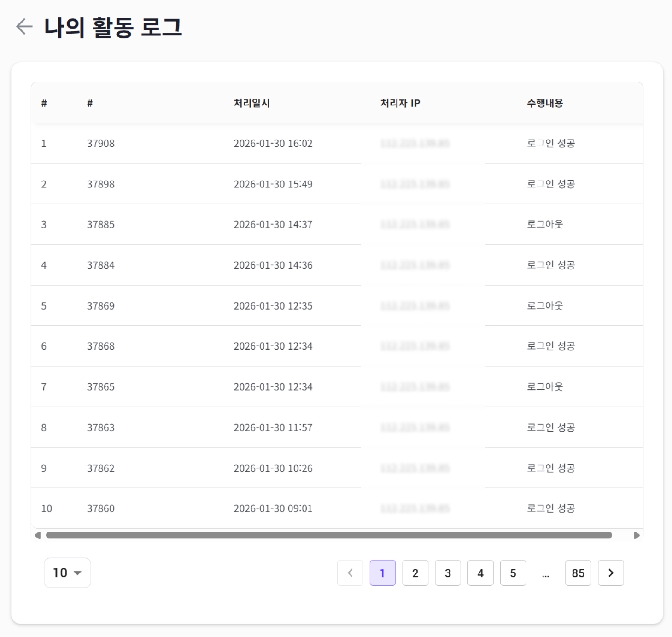Select the 로그아웃 row with ID 37885

point(101,225)
